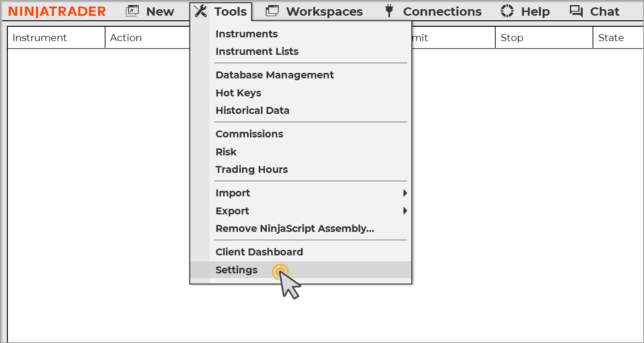Click the New window icon
Viewport: 644px width, 343px height.
(x=132, y=11)
